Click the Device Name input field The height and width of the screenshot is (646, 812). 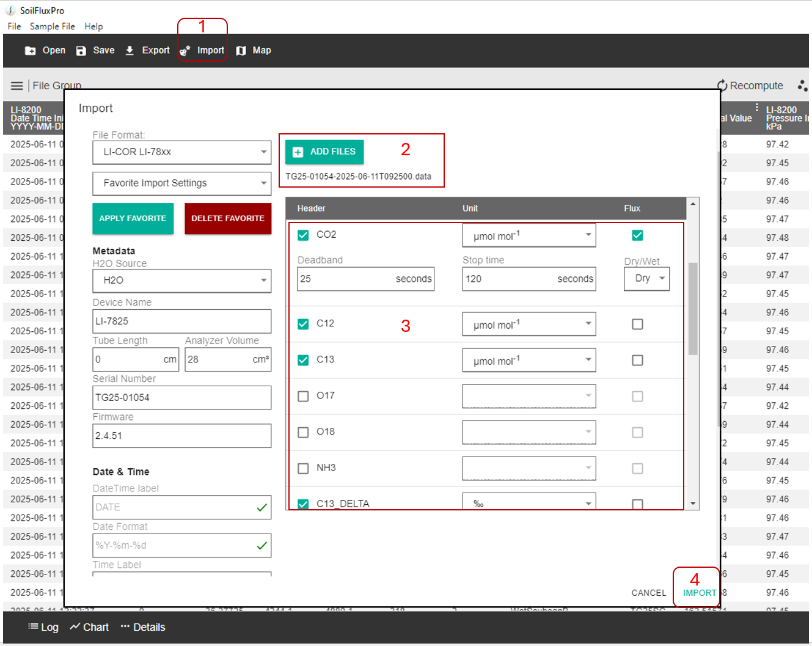(181, 321)
